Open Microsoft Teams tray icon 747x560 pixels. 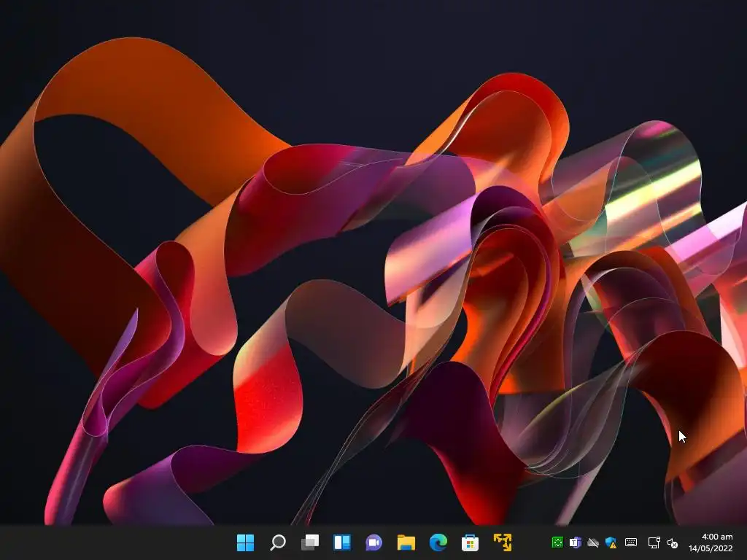click(x=576, y=542)
